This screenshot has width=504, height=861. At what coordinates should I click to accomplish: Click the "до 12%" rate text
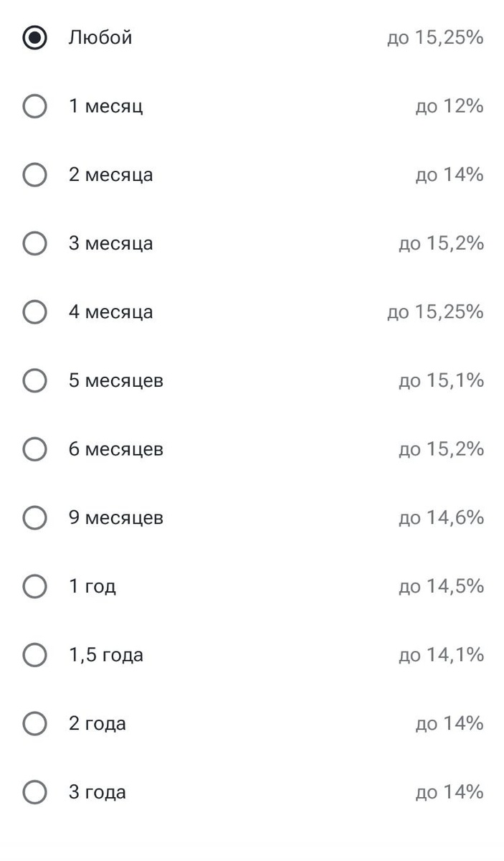pyautogui.click(x=450, y=107)
